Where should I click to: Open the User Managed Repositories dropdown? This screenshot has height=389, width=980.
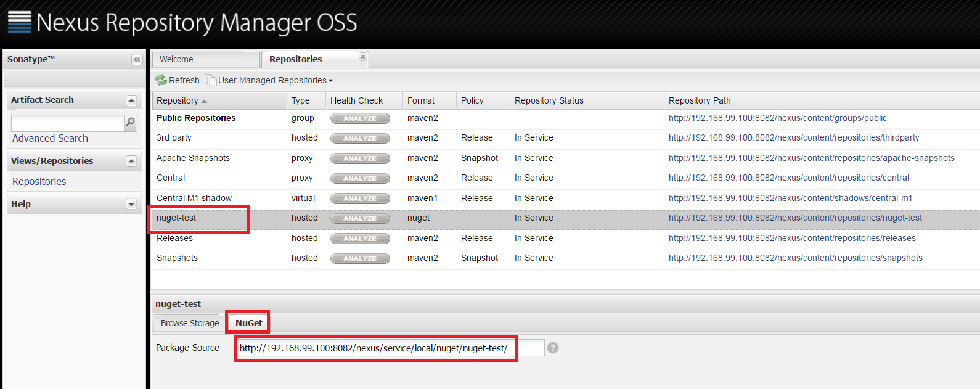click(274, 80)
